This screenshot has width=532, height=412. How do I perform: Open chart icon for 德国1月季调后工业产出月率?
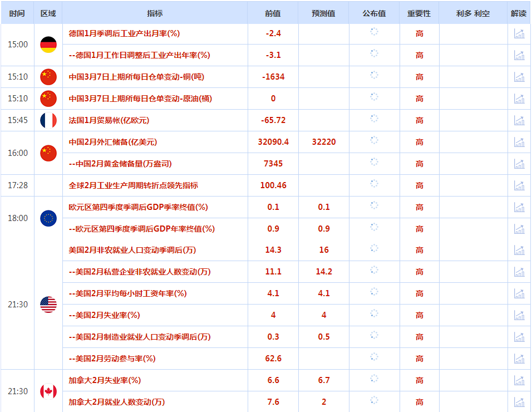(519, 33)
